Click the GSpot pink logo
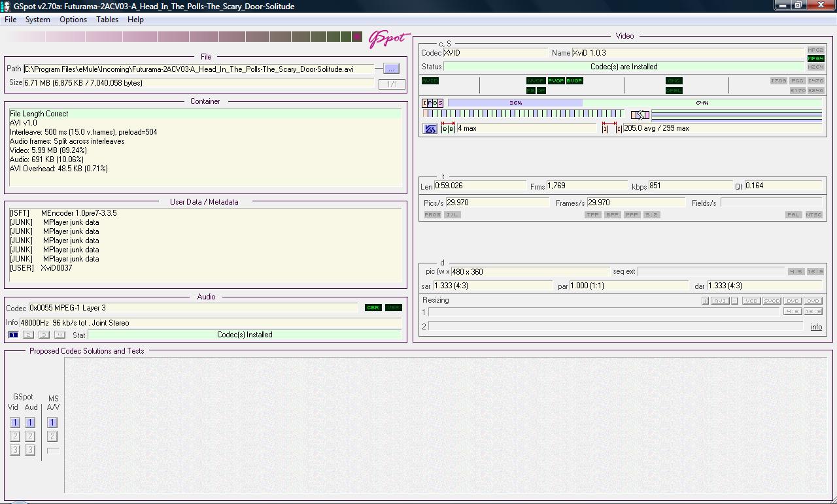Image resolution: width=837 pixels, height=504 pixels. (390, 39)
